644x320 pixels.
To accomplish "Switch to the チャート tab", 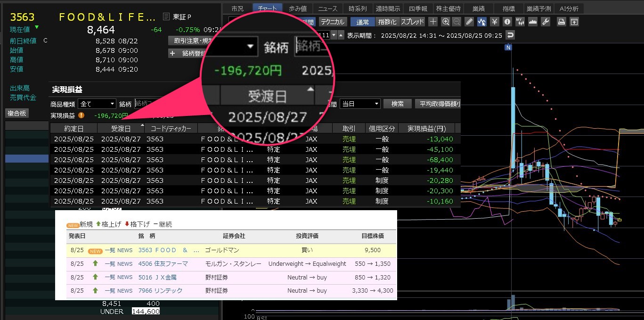I will click(x=268, y=8).
